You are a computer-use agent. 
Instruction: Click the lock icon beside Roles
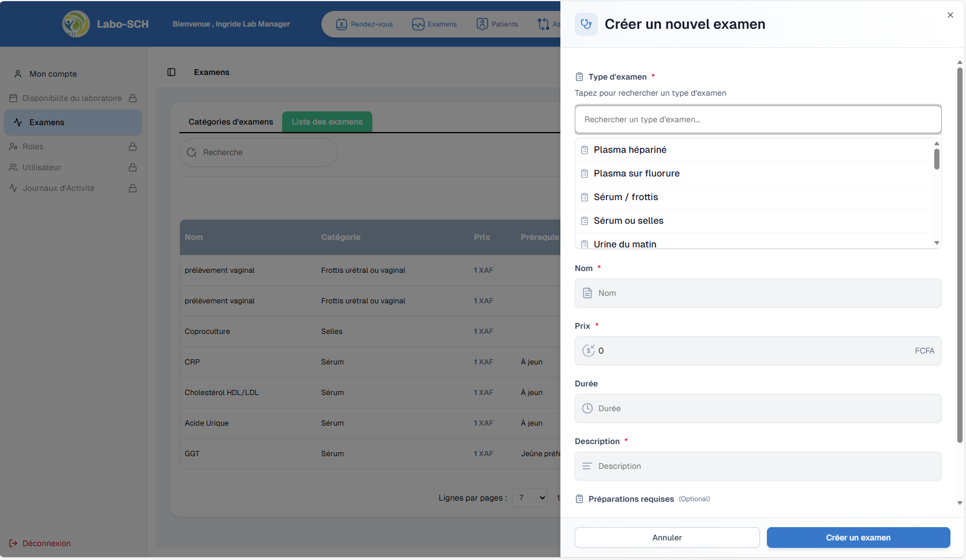click(x=133, y=146)
